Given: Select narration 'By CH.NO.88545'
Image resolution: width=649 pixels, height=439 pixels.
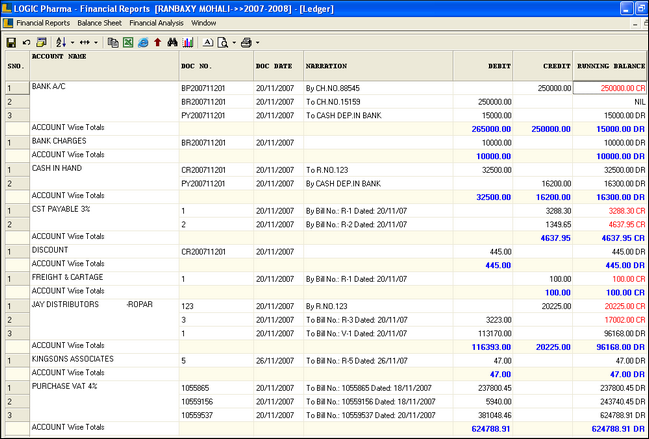Looking at the screenshot, I should [x=332, y=88].
